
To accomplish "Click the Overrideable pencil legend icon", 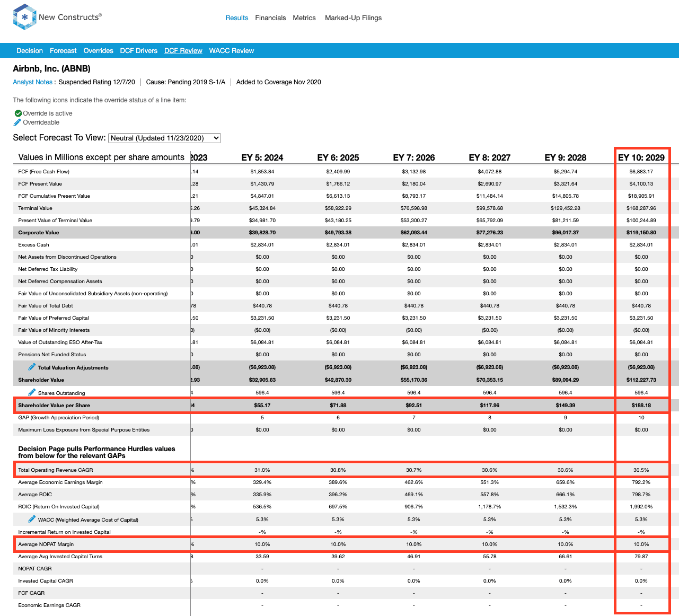I will click(x=17, y=122).
